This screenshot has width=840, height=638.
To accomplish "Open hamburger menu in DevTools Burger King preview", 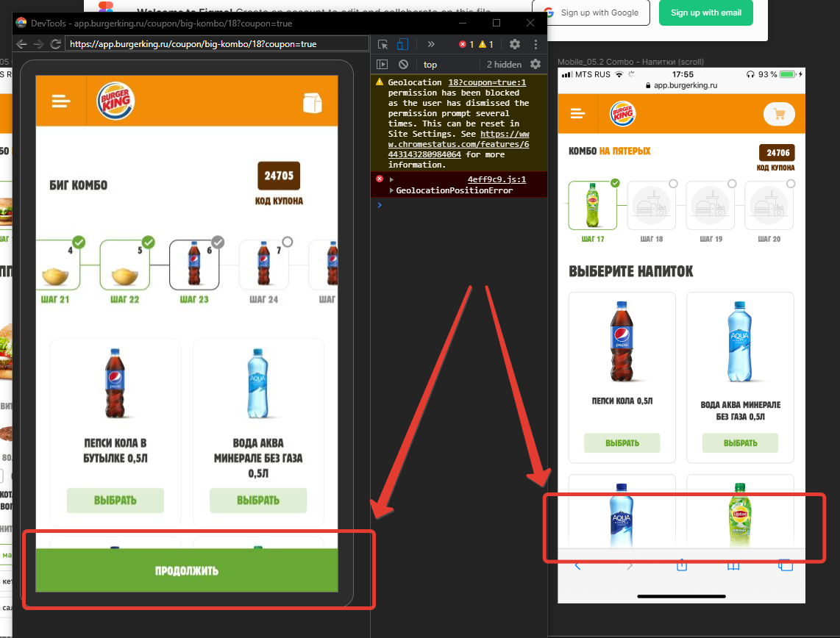I will tap(61, 101).
